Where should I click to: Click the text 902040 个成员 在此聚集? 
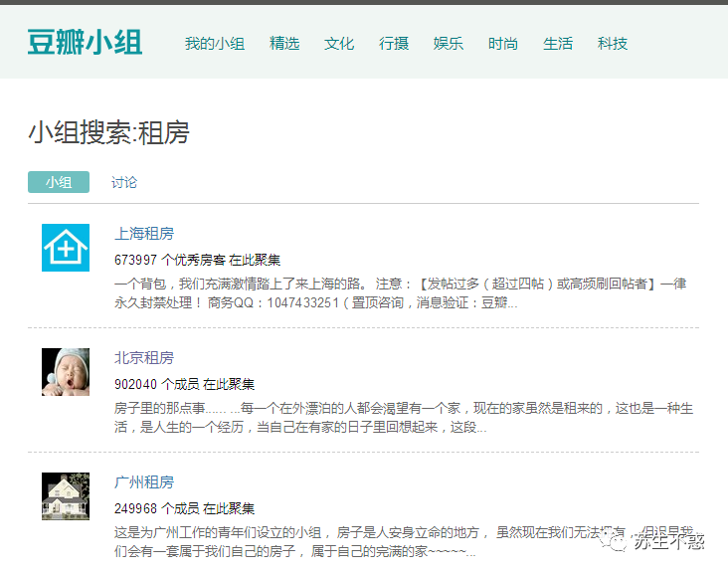pyautogui.click(x=184, y=384)
